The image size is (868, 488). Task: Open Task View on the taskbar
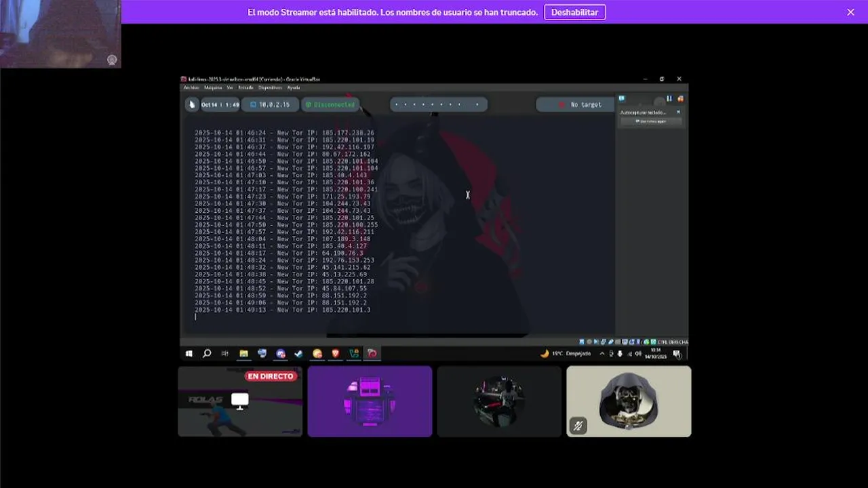pos(224,354)
